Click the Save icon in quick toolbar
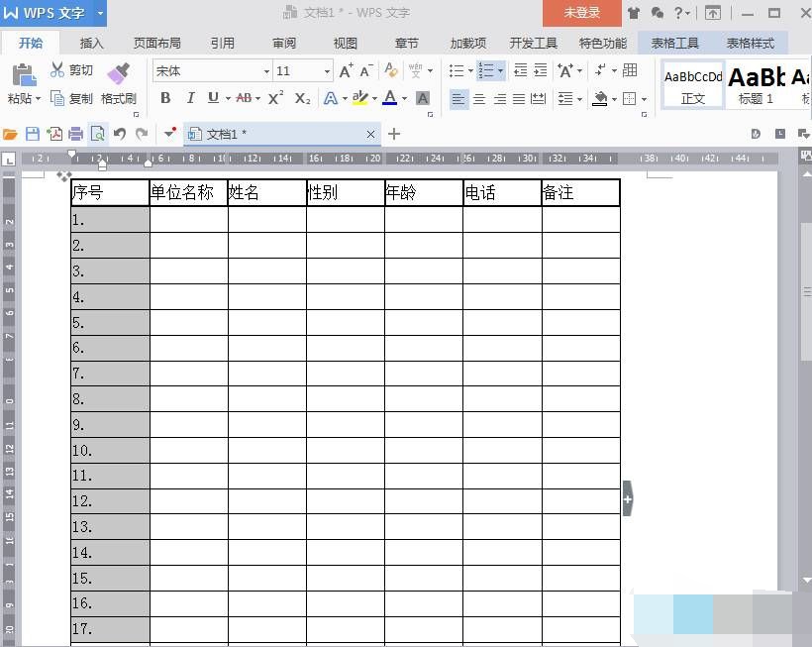812x647 pixels. 33,134
